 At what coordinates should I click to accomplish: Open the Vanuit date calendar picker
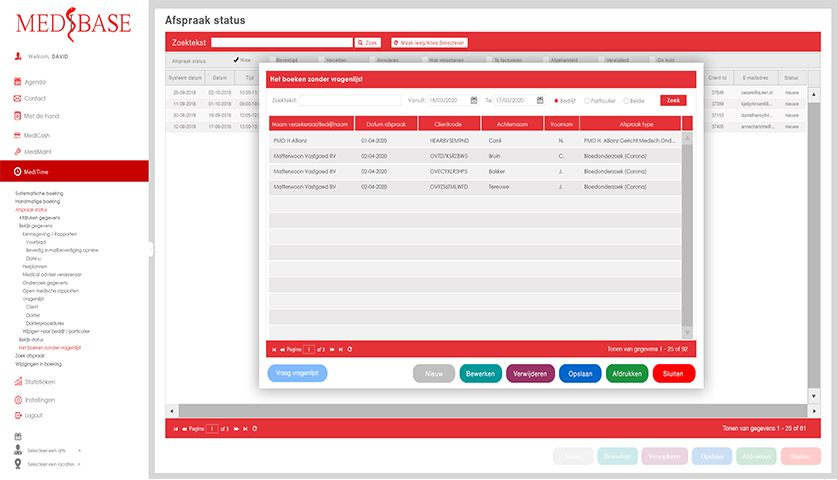click(x=473, y=100)
